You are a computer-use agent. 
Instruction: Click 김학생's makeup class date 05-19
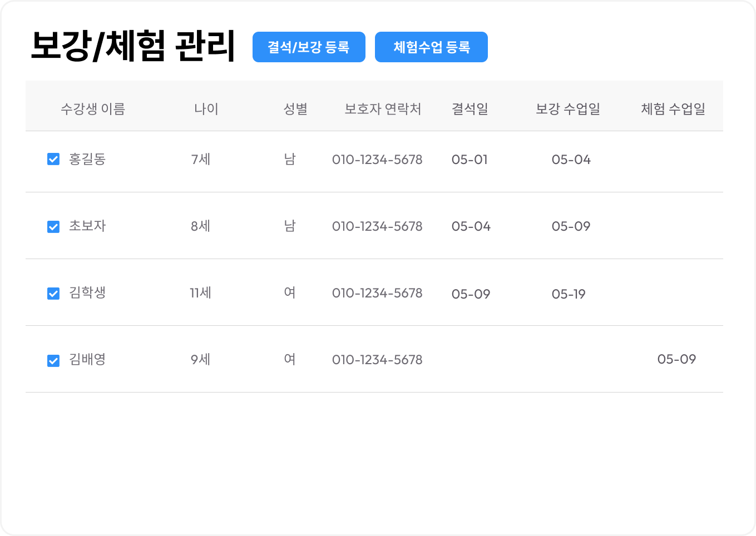point(569,294)
